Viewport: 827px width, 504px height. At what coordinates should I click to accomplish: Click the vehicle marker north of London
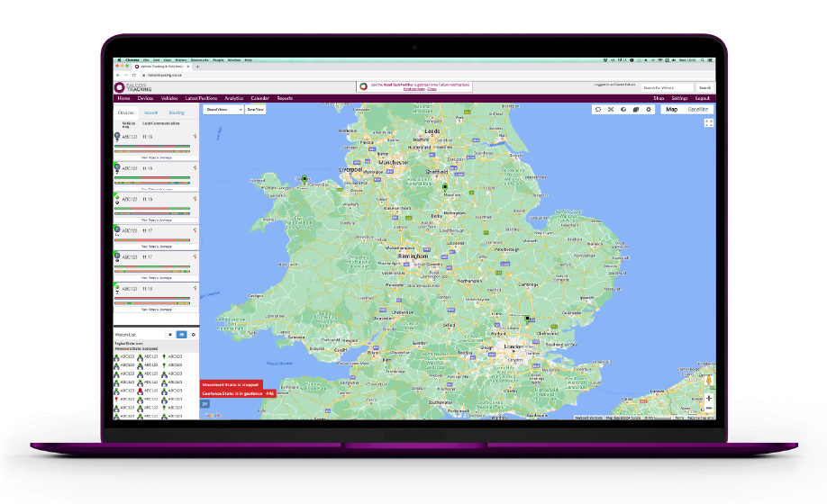pyautogui.click(x=527, y=319)
